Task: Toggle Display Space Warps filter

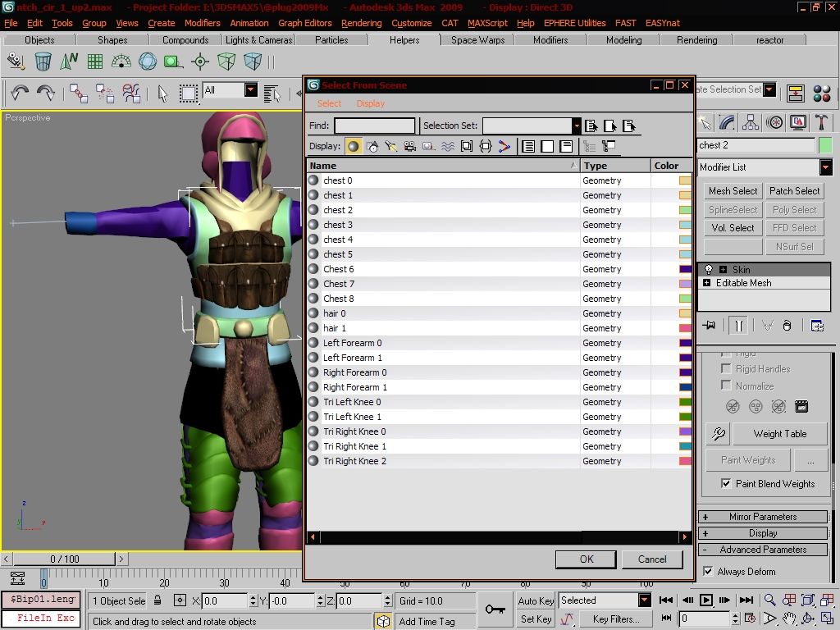Action: (448, 146)
